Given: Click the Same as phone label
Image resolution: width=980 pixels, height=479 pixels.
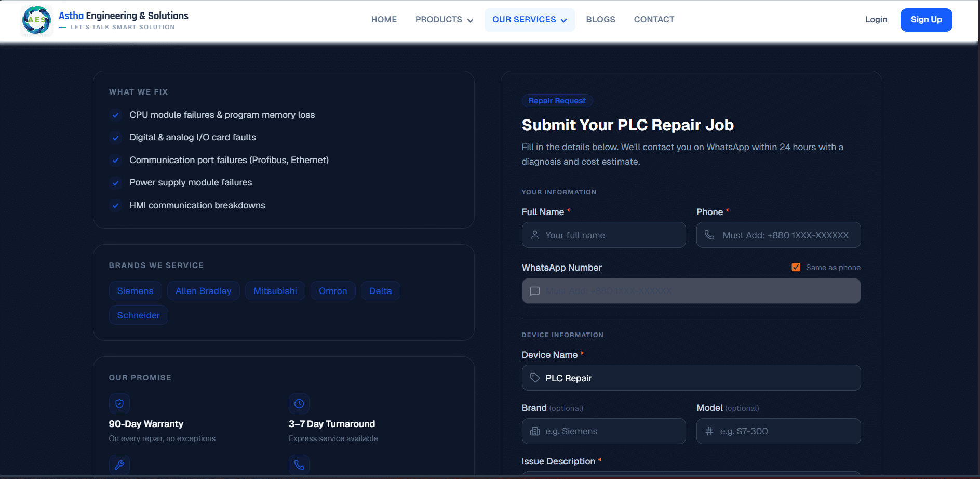Looking at the screenshot, I should 833,268.
